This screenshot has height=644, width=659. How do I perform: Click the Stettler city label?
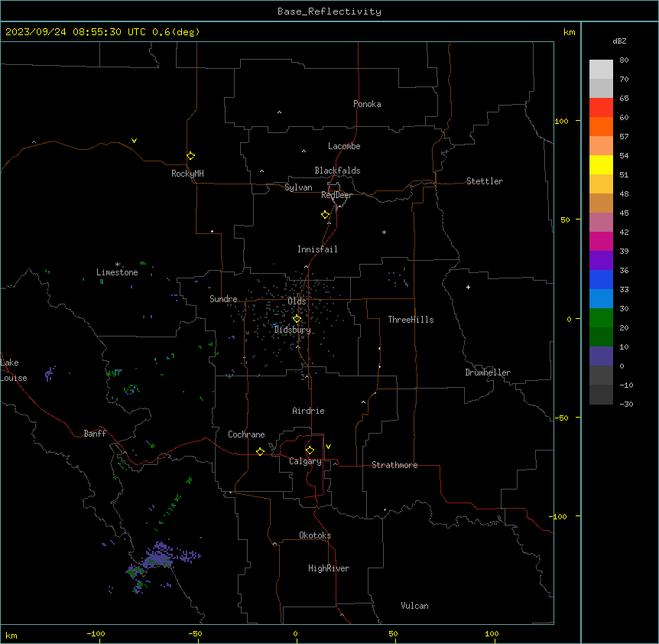(x=485, y=181)
